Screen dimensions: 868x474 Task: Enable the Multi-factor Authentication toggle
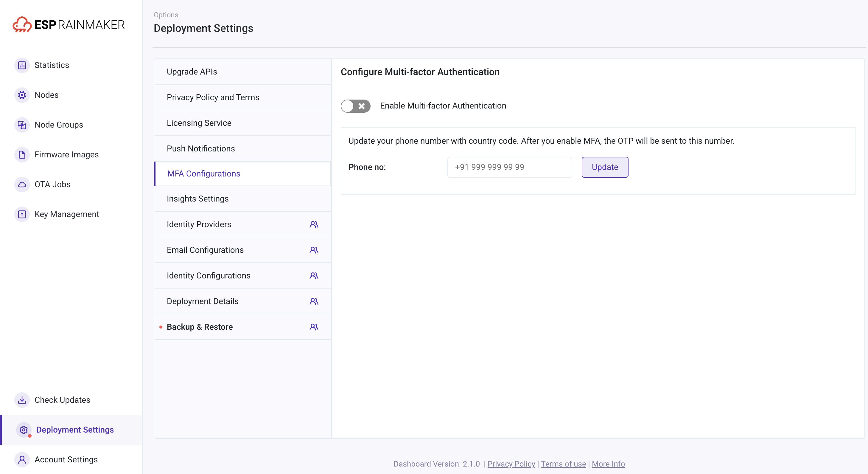click(355, 106)
